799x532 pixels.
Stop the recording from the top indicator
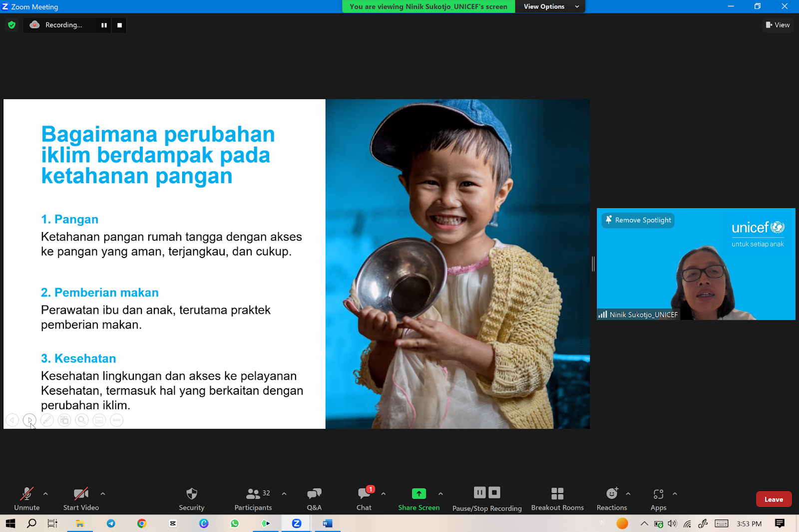pyautogui.click(x=119, y=25)
